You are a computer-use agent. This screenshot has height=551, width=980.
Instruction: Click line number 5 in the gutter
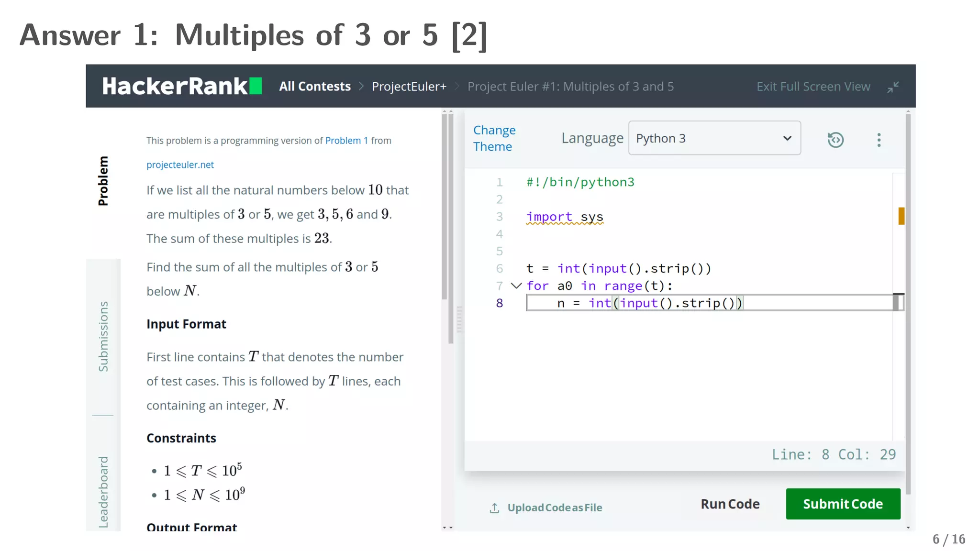[499, 251]
